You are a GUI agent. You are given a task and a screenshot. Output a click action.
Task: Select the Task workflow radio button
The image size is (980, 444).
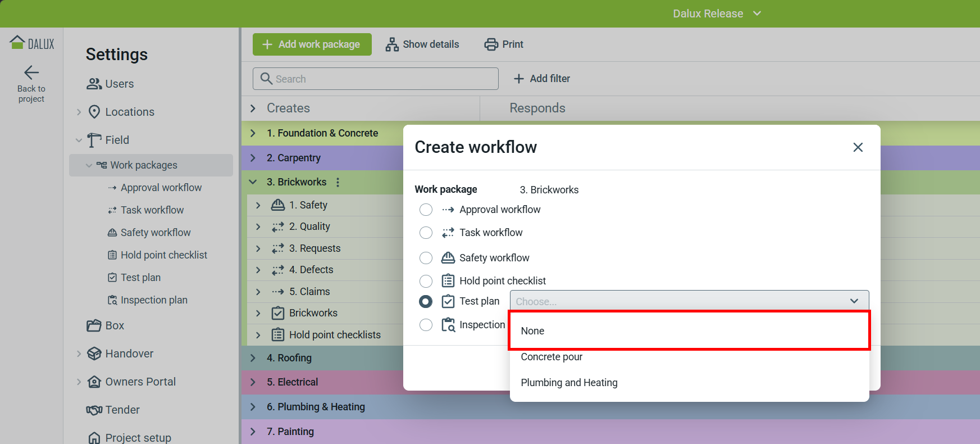(x=426, y=233)
